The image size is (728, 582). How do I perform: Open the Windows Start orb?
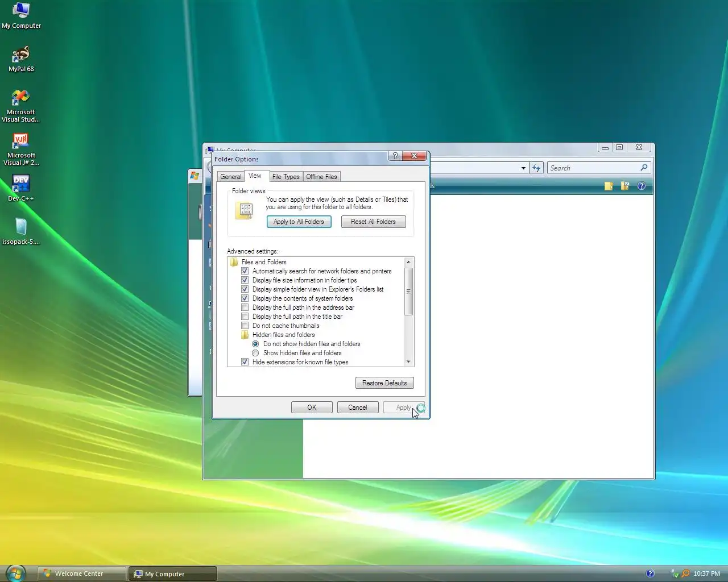point(16,573)
